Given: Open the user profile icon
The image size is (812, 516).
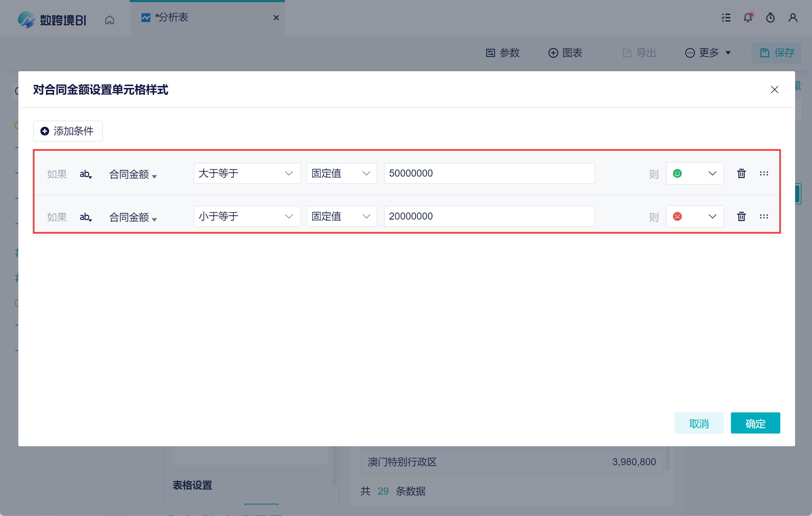Looking at the screenshot, I should tap(793, 18).
